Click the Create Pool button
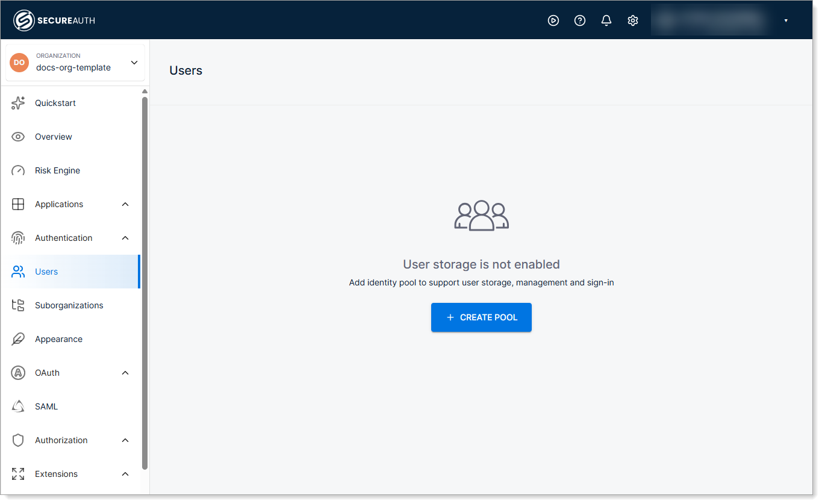The height and width of the screenshot is (504, 822). pos(481,317)
